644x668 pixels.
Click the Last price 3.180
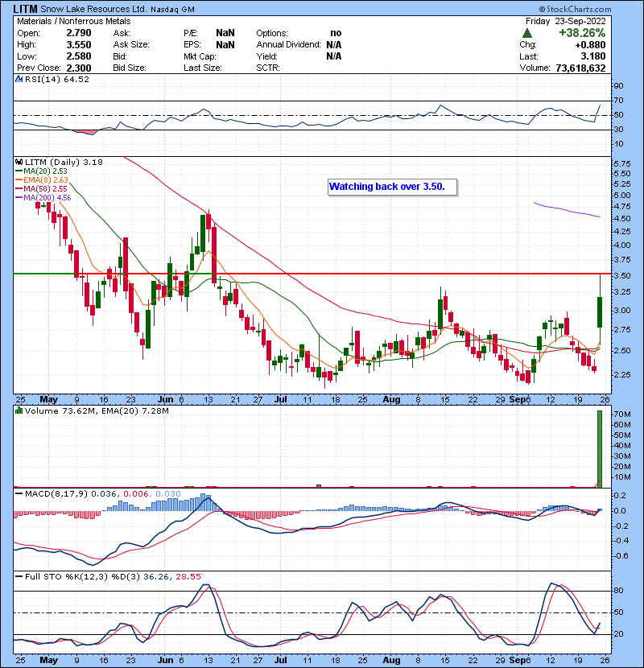point(593,56)
